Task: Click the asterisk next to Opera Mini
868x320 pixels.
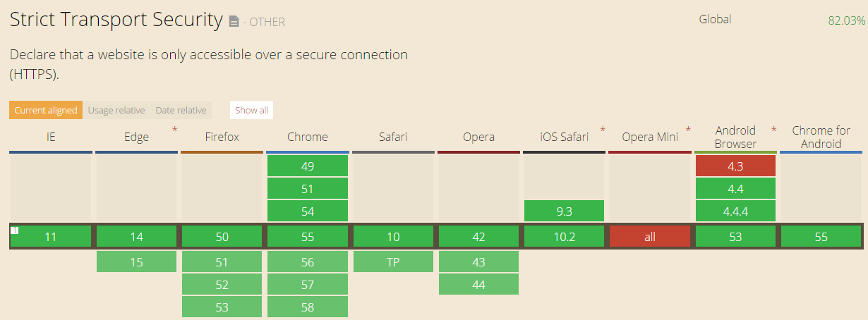Action: pos(688,130)
